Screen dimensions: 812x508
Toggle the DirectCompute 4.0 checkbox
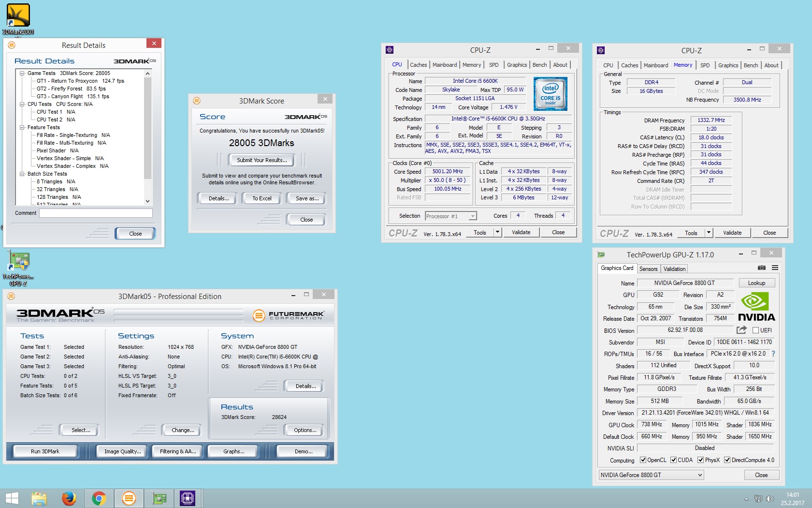[x=727, y=460]
